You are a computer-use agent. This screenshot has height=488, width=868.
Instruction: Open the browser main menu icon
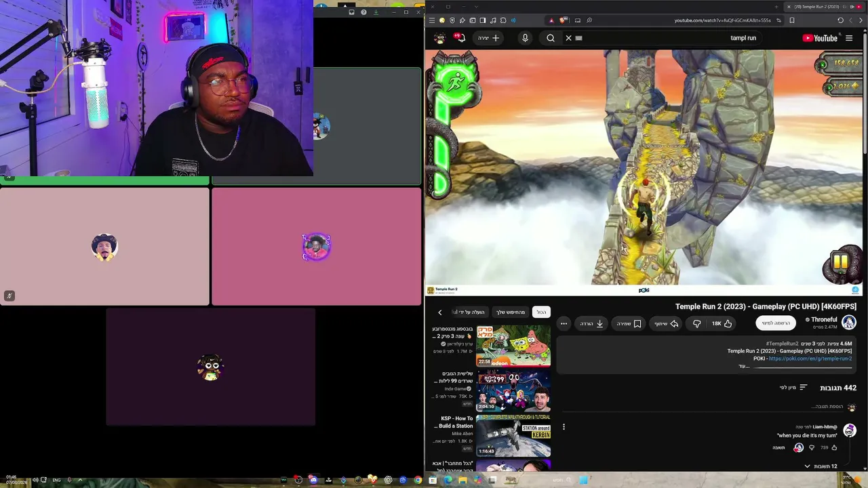432,20
